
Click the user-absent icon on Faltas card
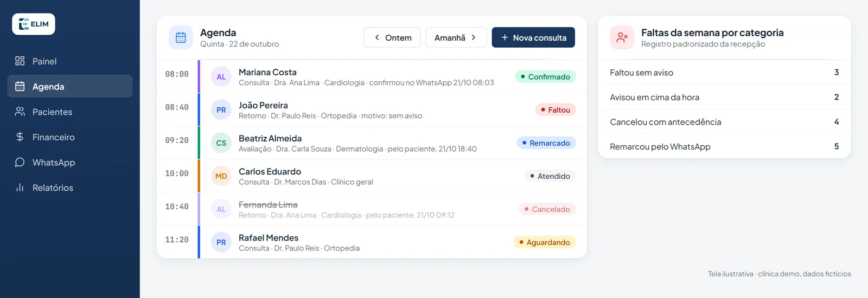622,37
